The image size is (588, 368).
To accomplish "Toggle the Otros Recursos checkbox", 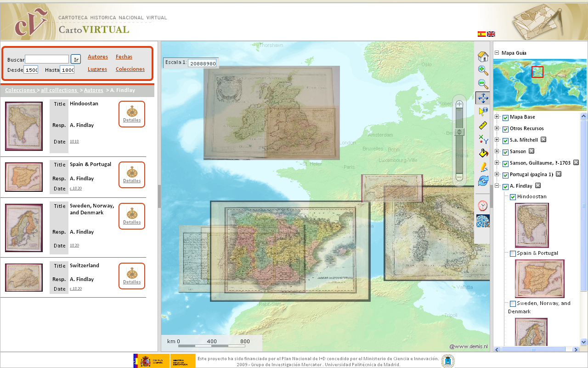I will pos(506,129).
